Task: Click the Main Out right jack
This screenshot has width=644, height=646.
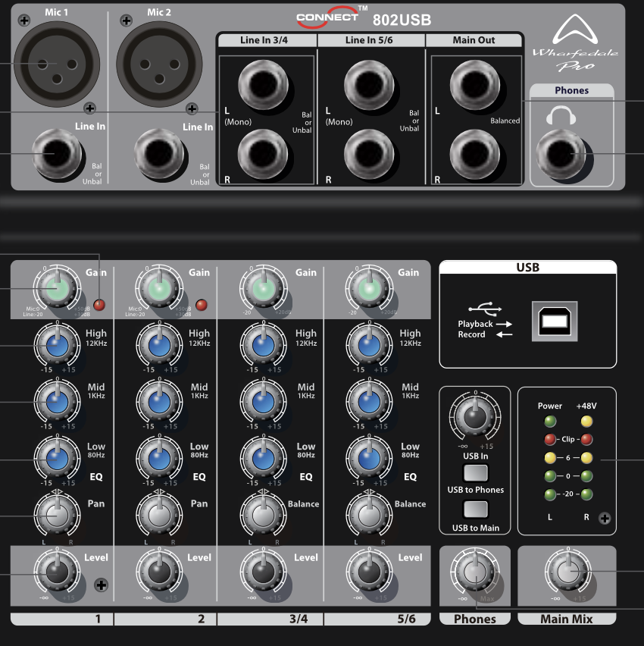Action: [474, 154]
